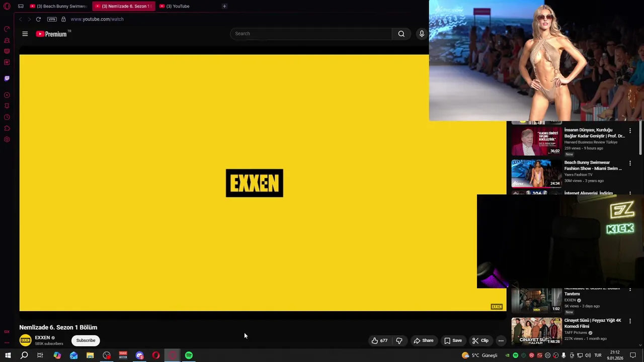This screenshot has height=362, width=644.
Task: Click the EXXEN logo in the video player
Action: (255, 183)
